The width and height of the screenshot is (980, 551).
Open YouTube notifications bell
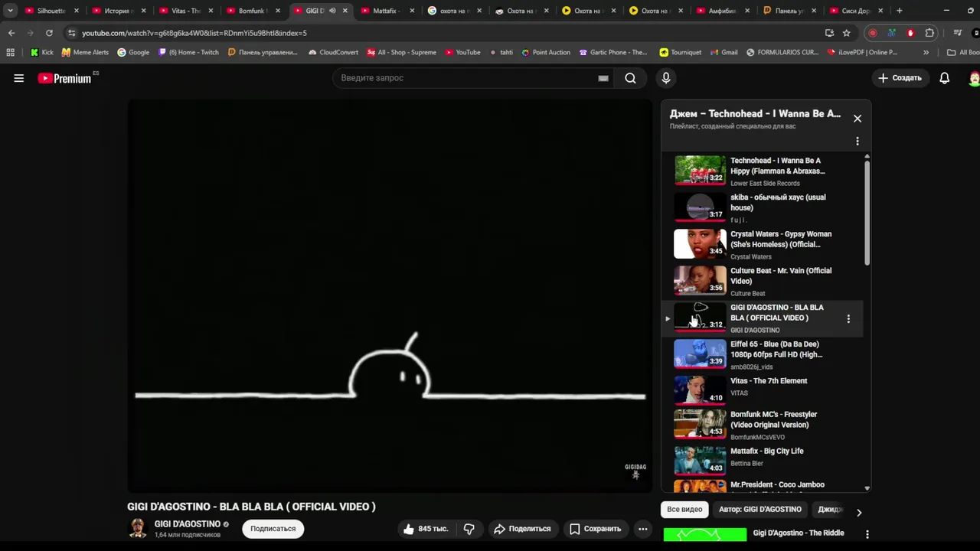pos(945,78)
